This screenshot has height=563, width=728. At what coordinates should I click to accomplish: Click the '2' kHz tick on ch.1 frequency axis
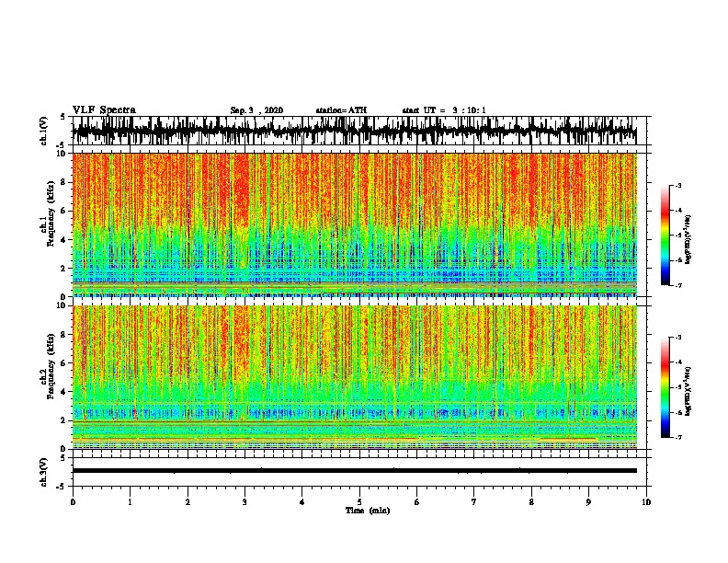(64, 269)
